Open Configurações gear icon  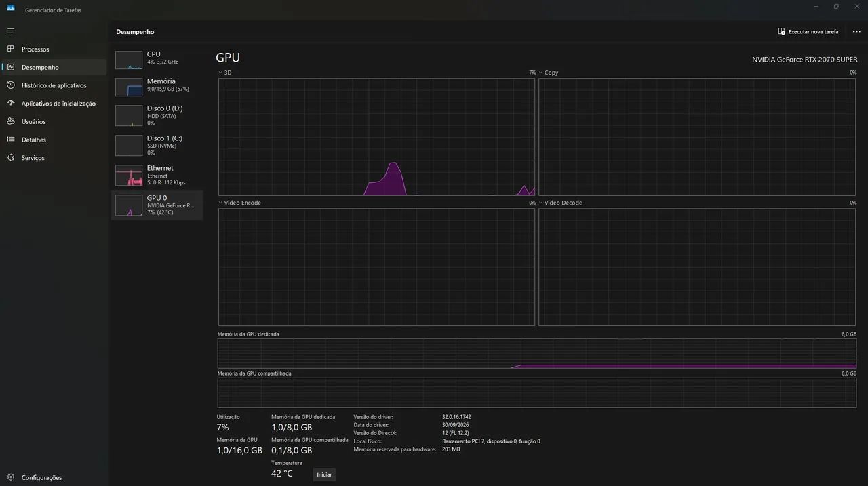coord(11,477)
